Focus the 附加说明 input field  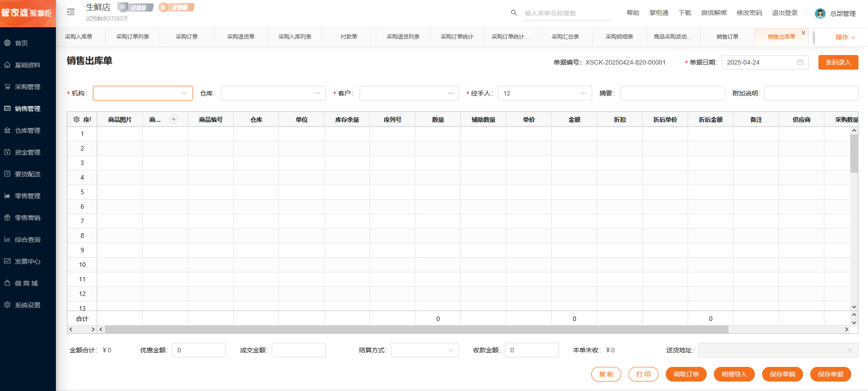pyautogui.click(x=811, y=93)
